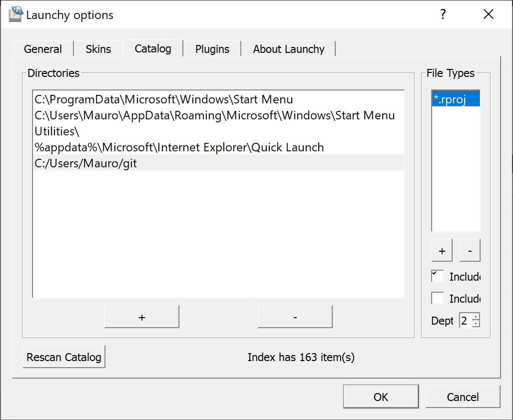513x420 pixels.
Task: Click the Index has 163 item(s) text
Action: (301, 357)
